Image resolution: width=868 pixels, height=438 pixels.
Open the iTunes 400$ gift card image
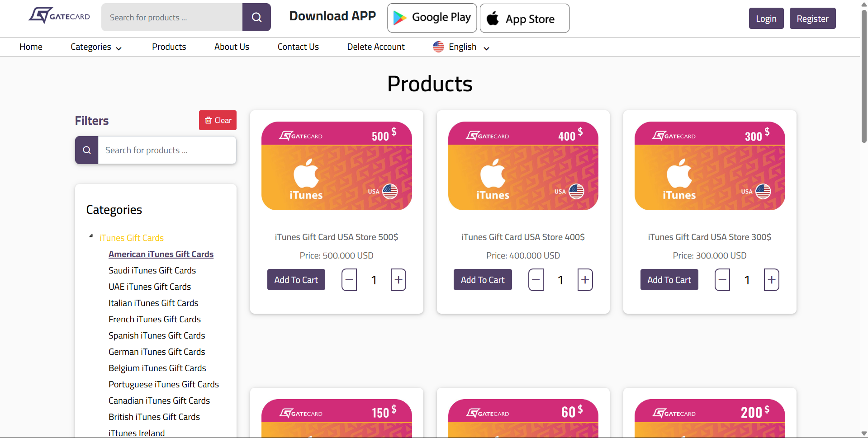click(523, 166)
